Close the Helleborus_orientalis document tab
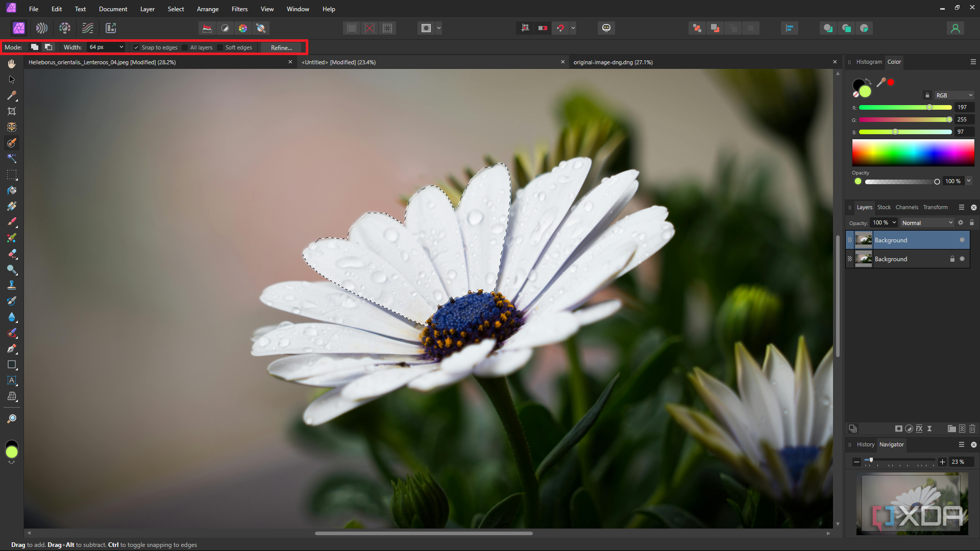 (290, 62)
